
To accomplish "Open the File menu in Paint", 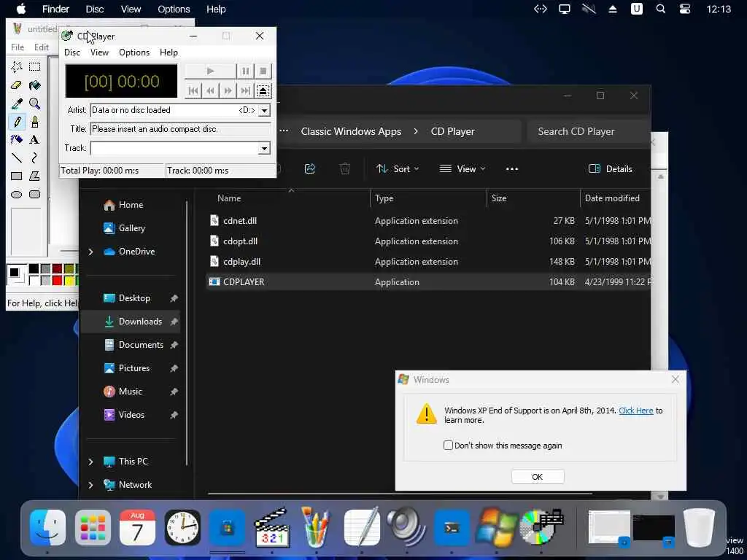I will [18, 47].
